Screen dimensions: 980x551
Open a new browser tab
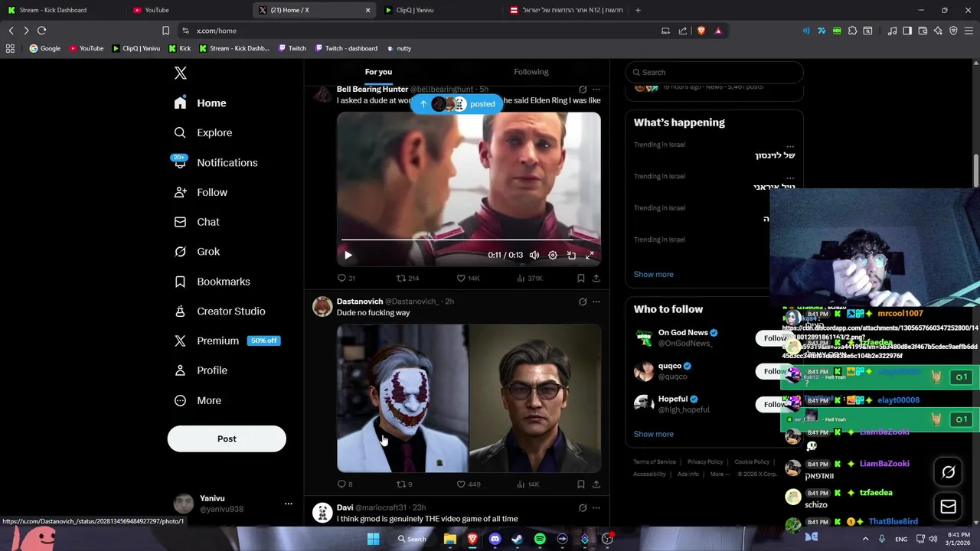(638, 10)
